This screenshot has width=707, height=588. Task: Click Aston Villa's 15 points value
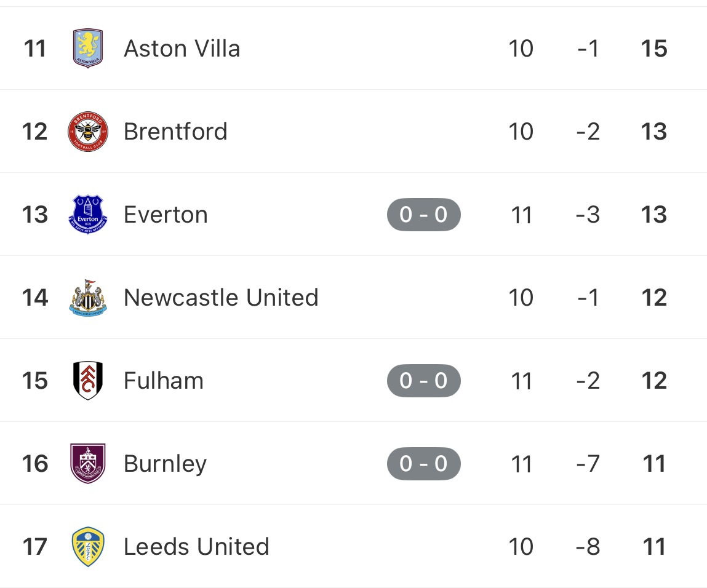653,49
